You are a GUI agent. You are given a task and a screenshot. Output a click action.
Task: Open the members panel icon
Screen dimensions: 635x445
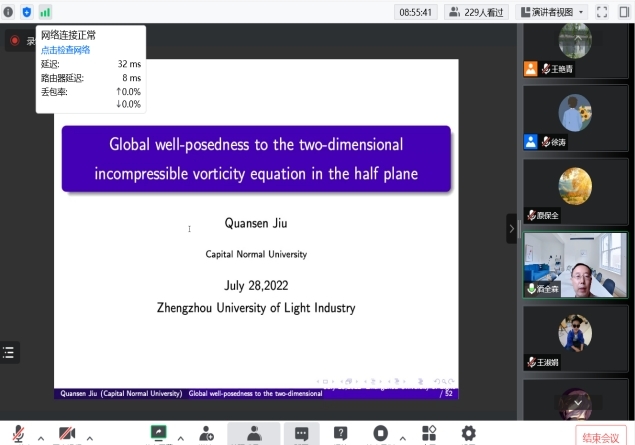pyautogui.click(x=254, y=434)
